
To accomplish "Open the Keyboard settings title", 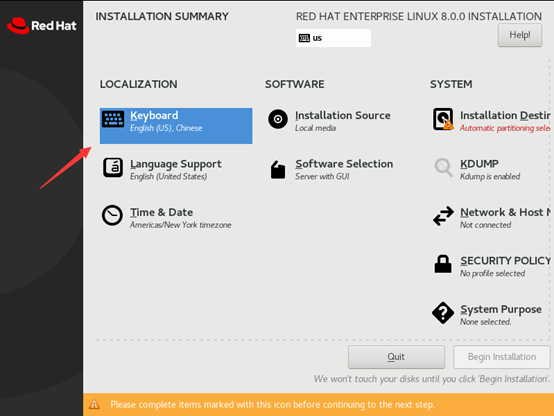I will [154, 116].
